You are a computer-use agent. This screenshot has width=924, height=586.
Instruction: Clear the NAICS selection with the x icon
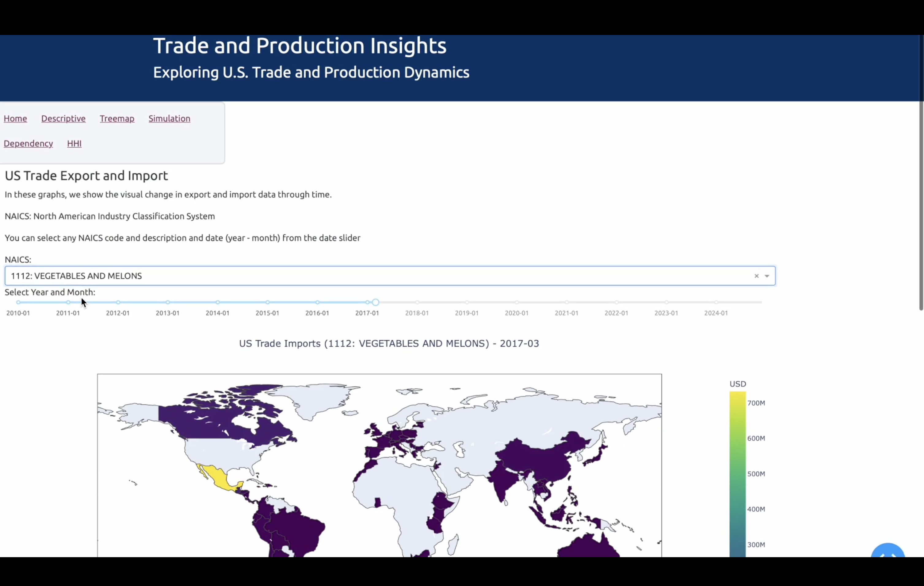click(756, 276)
